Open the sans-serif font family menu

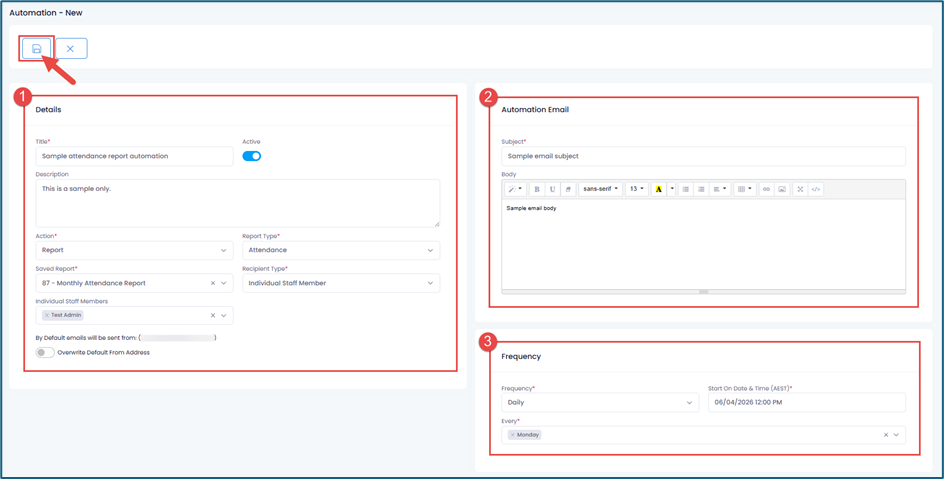[x=600, y=189]
